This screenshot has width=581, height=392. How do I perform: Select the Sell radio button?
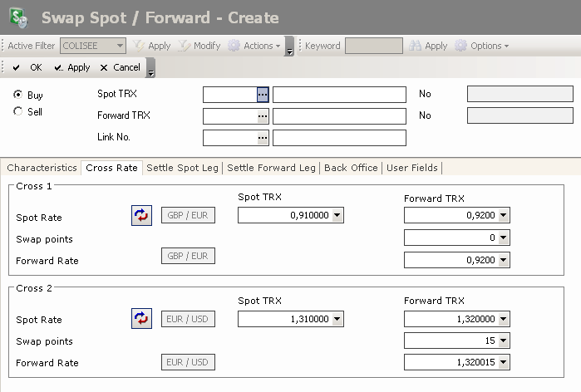click(x=18, y=111)
